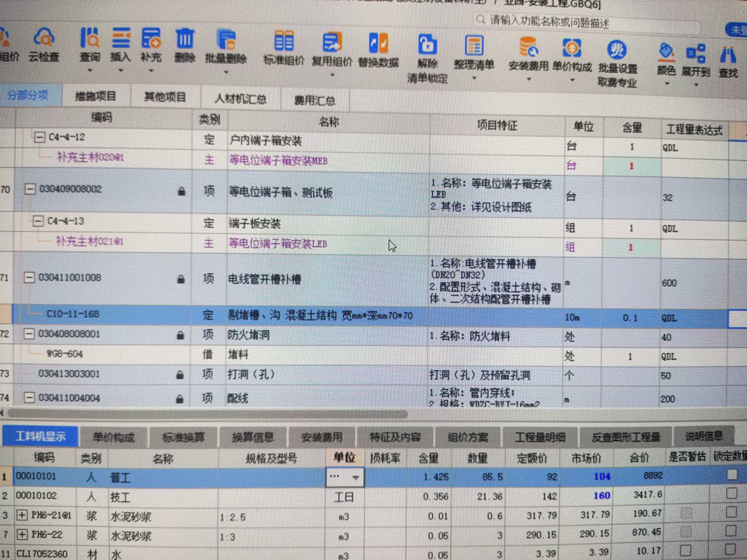The image size is (747, 560).
Task: Toggle 锁定数量 checkbox for PH6-22 row
Action: [x=731, y=530]
